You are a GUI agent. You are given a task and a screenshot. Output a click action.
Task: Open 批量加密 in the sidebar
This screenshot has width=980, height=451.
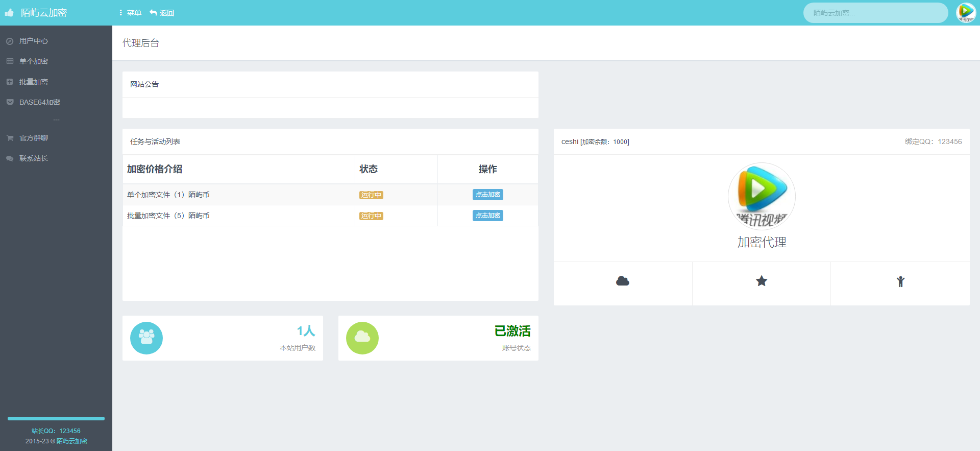(x=34, y=82)
